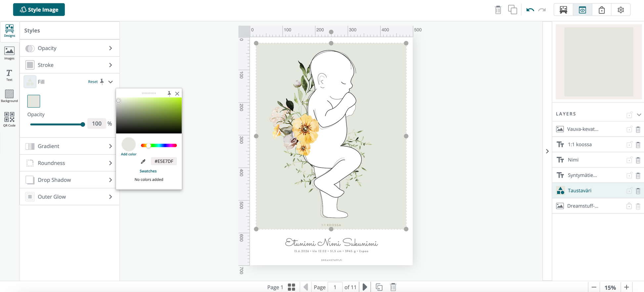The width and height of the screenshot is (644, 292).
Task: Expand the Gradient style section
Action: tap(69, 146)
